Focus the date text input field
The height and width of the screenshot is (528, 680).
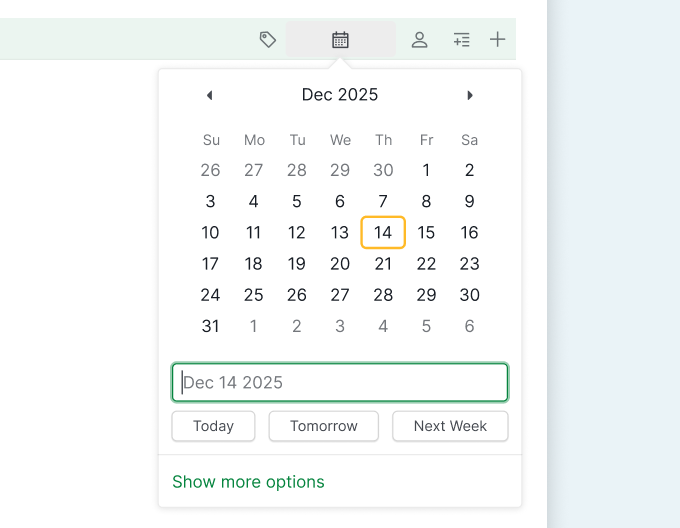pyautogui.click(x=340, y=383)
